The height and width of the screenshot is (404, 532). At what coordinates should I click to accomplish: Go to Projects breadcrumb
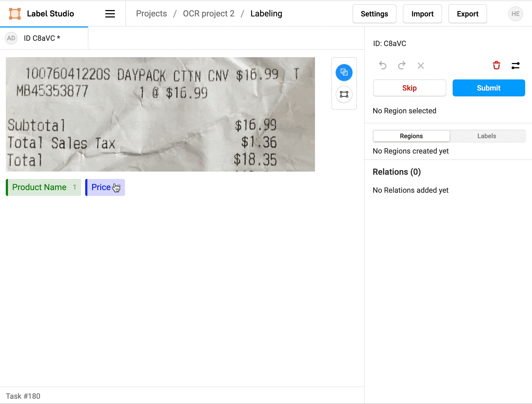pyautogui.click(x=151, y=14)
